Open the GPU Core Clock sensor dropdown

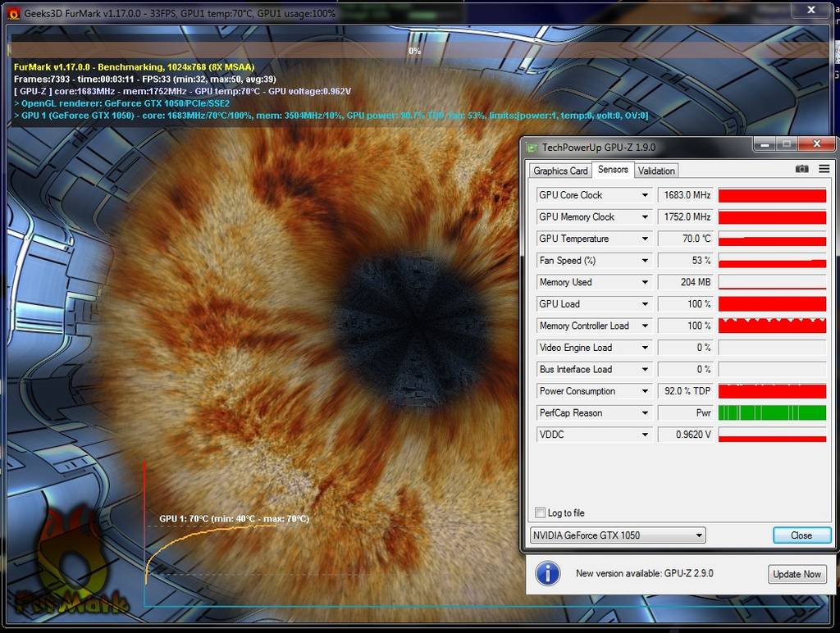[x=645, y=195]
